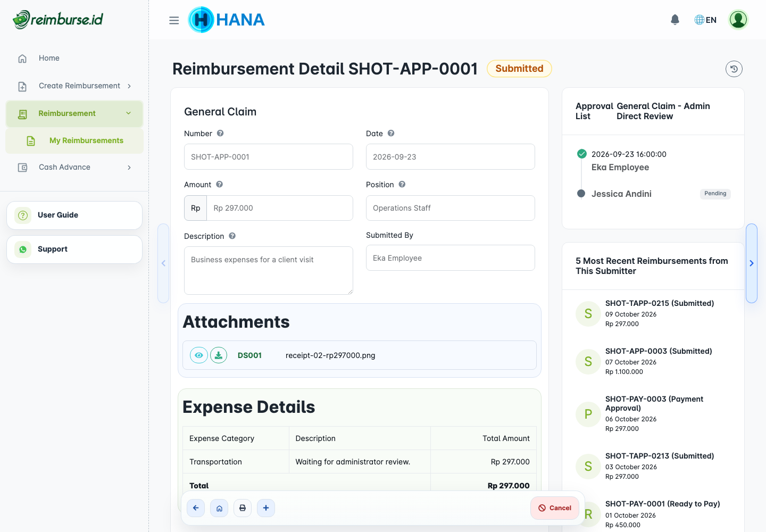The image size is (766, 532).
Task: Cancel this reimbursement
Action: click(x=555, y=508)
